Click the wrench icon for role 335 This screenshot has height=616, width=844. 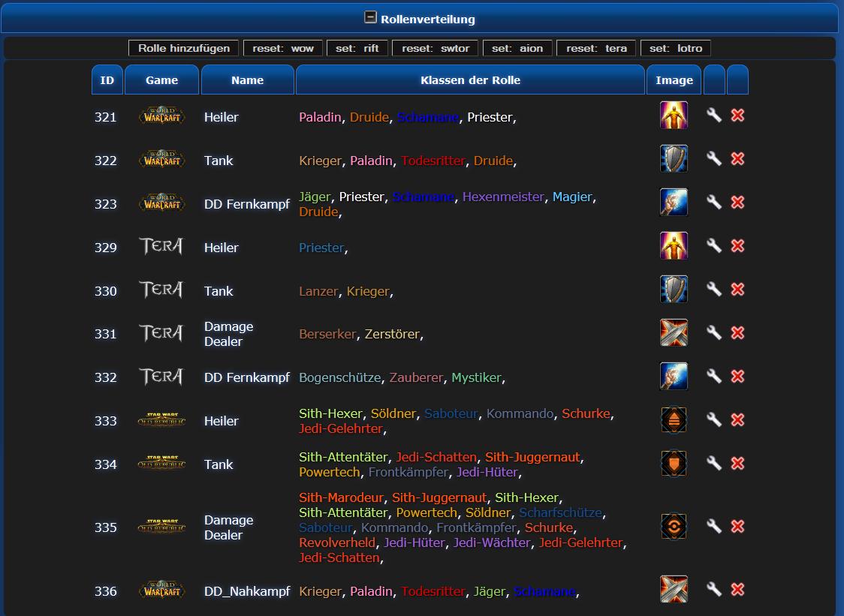tap(714, 526)
